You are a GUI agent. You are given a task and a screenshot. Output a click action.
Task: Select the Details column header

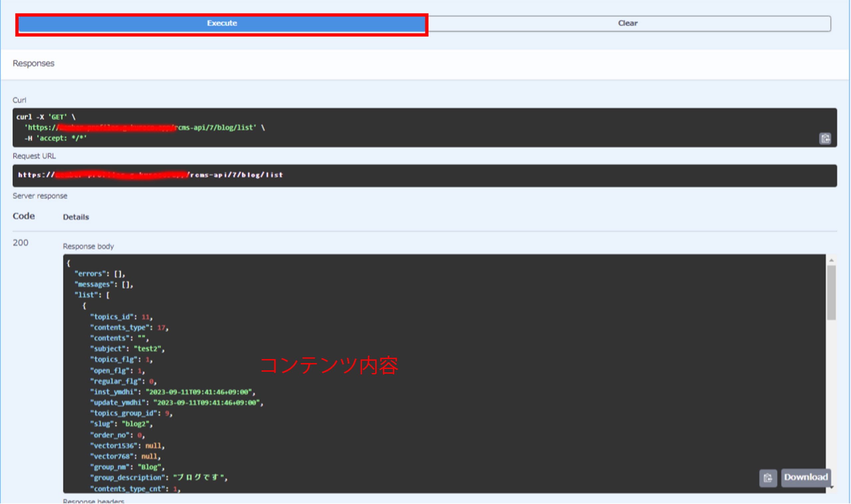[76, 217]
